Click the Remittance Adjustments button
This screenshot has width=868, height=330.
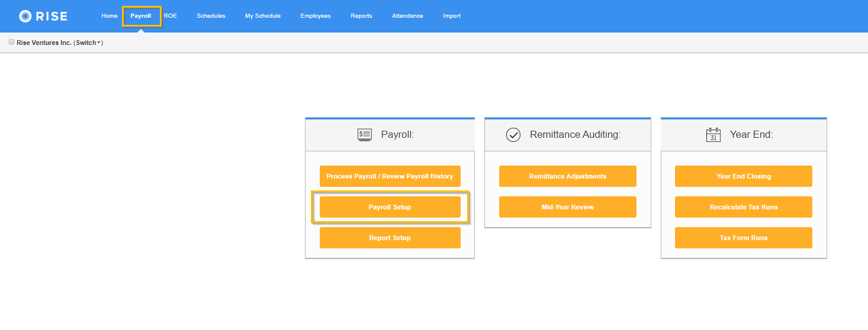(x=568, y=176)
